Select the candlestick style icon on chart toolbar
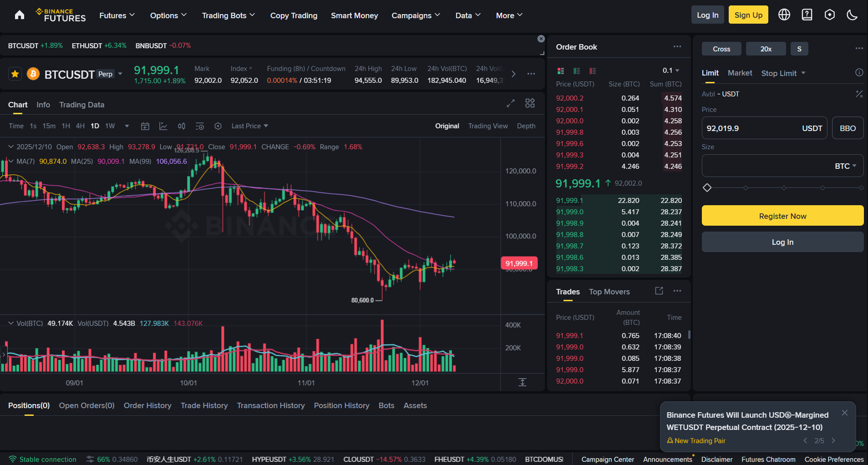Viewport: 868px width, 465px height. (x=181, y=126)
